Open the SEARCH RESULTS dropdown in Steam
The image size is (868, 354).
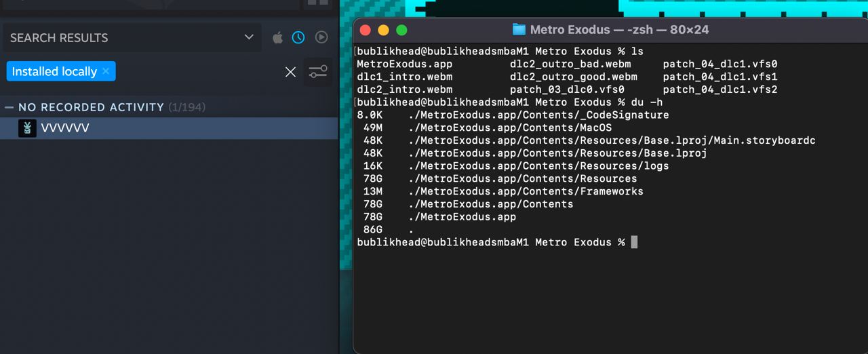(132, 38)
